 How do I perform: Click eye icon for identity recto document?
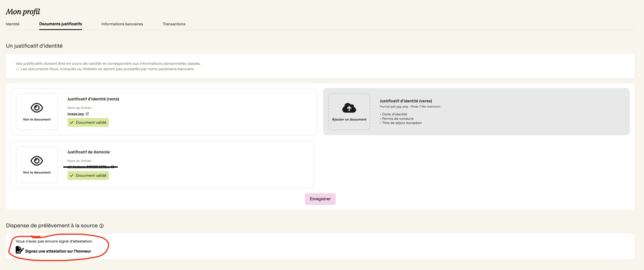pos(37,108)
